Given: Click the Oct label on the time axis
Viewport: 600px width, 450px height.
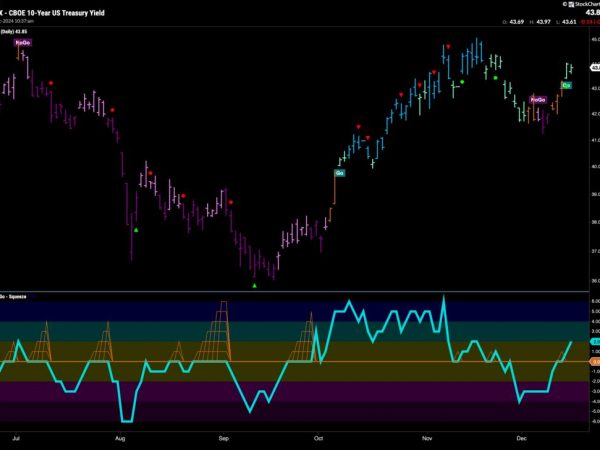Looking at the screenshot, I should tap(318, 438).
